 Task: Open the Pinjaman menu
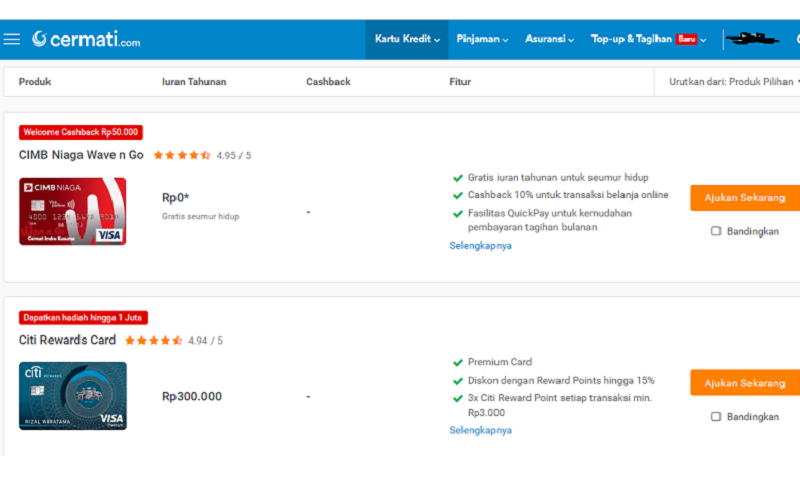coord(482,39)
